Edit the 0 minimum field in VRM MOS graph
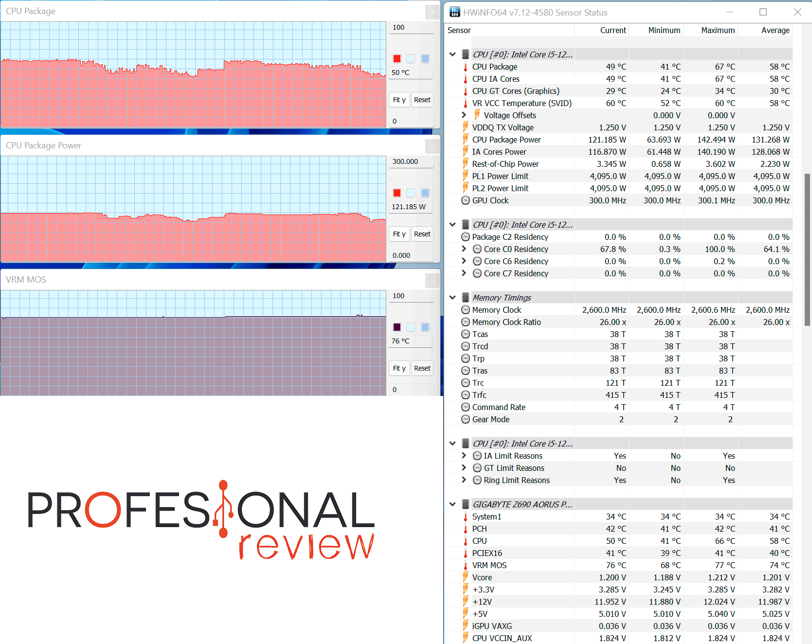 [411, 390]
